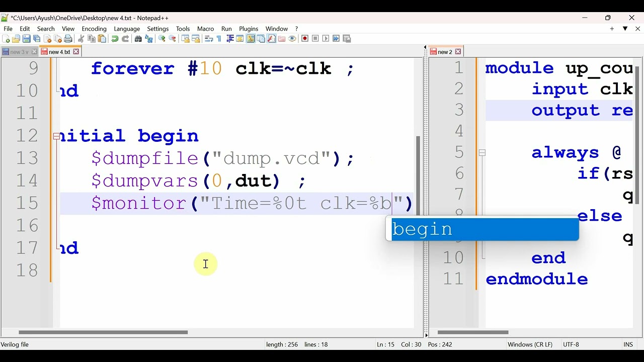Click the Save All toolbar icon
This screenshot has width=644, height=362.
click(37, 39)
